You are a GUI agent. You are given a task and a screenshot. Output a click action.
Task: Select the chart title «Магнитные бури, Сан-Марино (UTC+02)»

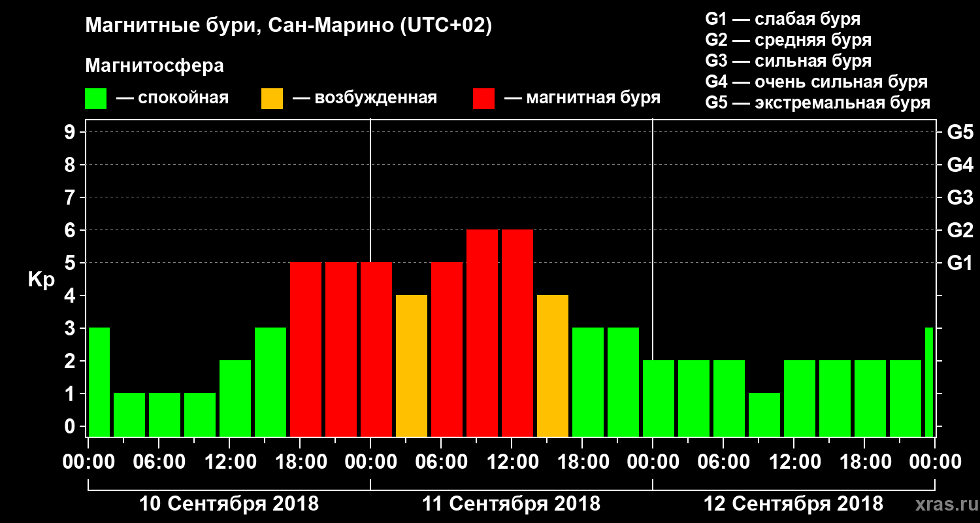coord(289,26)
